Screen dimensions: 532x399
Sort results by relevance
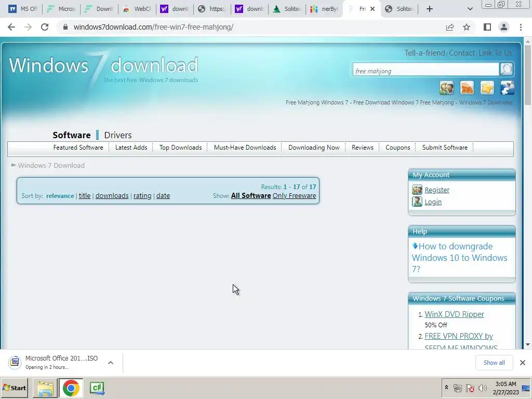click(x=60, y=196)
